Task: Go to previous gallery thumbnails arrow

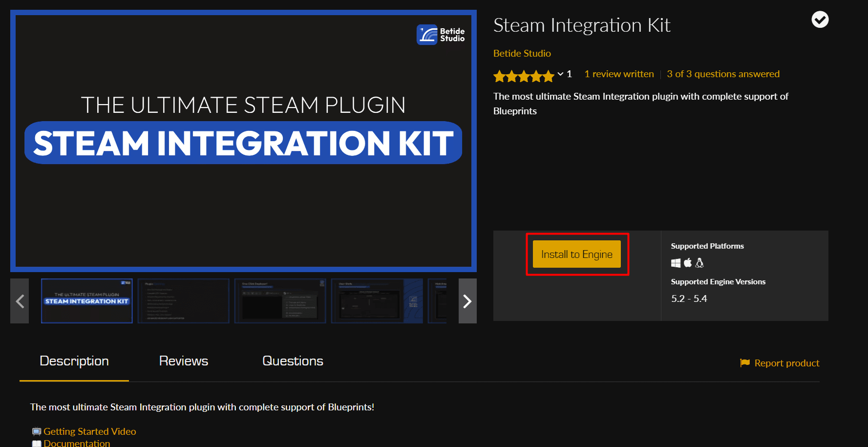Action: click(20, 301)
